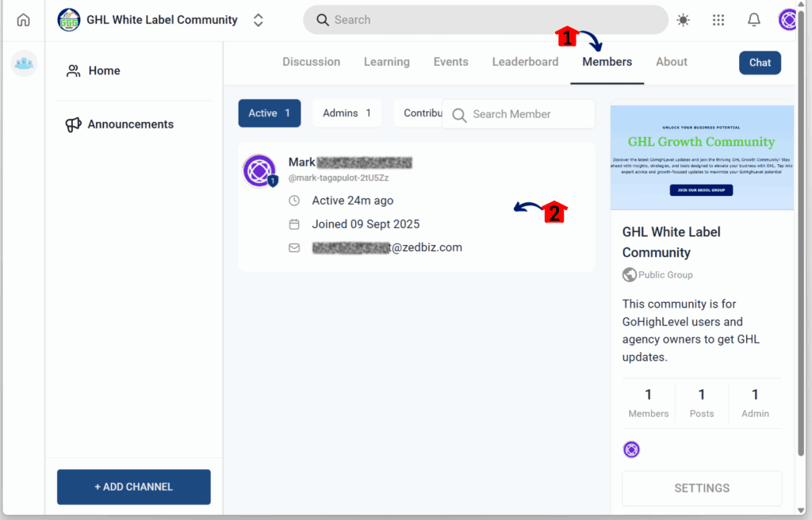The height and width of the screenshot is (520, 812).
Task: Open the GHL Growth Community banner image
Action: tap(702, 158)
